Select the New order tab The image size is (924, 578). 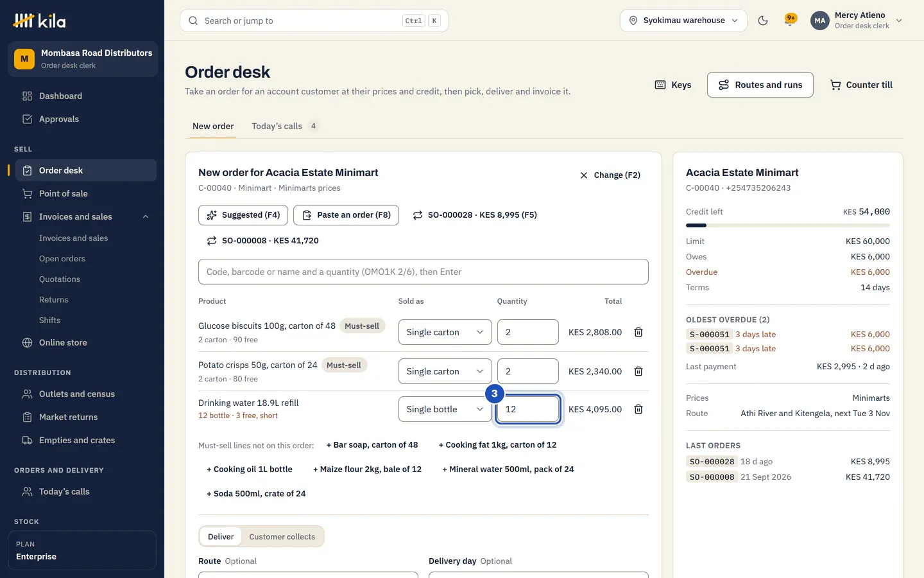213,126
